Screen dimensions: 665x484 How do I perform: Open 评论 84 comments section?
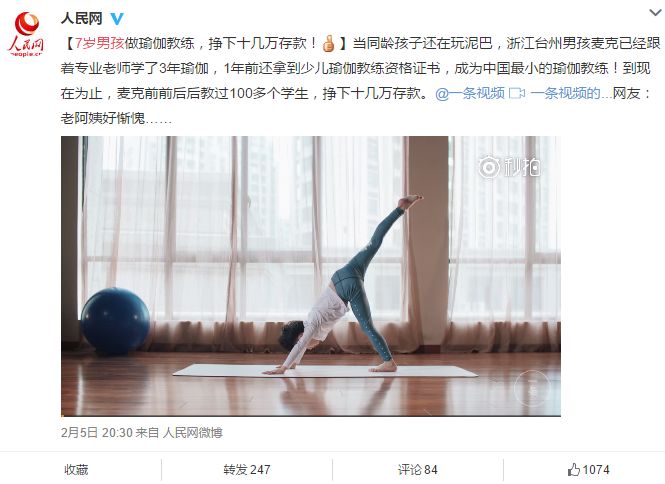click(418, 470)
